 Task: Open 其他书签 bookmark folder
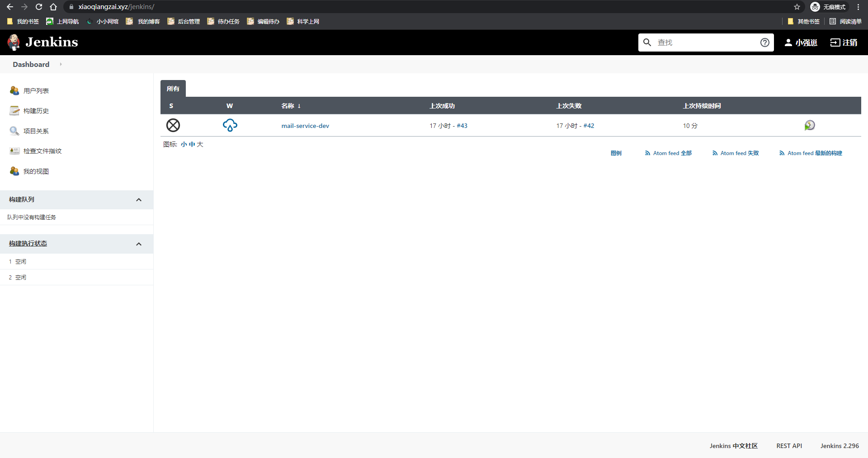click(804, 21)
